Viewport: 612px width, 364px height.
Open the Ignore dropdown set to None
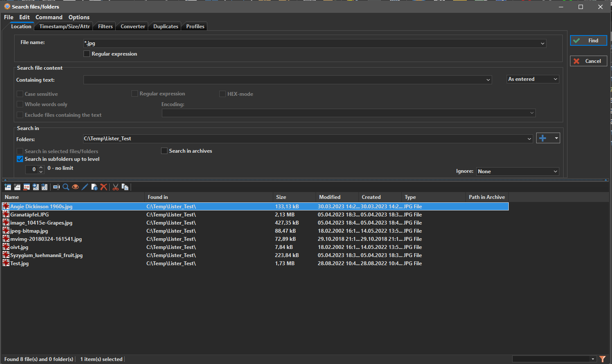(x=517, y=172)
